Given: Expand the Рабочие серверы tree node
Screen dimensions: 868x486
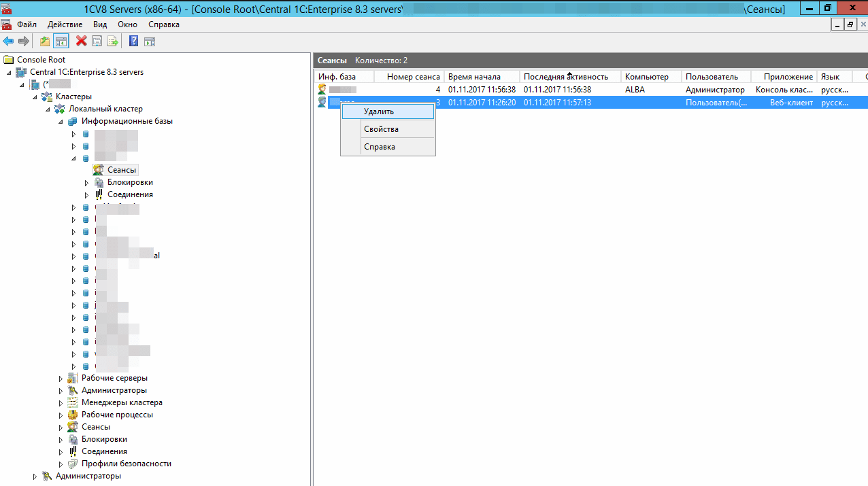Looking at the screenshot, I should click(61, 378).
